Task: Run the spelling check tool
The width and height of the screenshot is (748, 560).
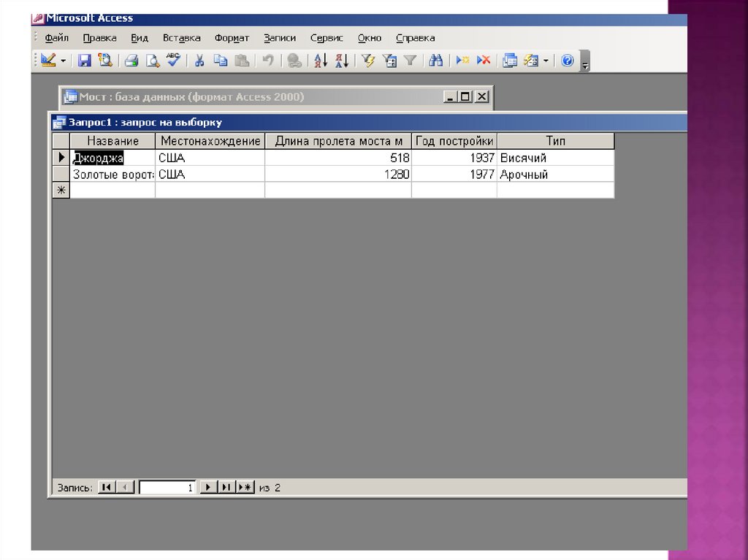Action: click(x=173, y=61)
